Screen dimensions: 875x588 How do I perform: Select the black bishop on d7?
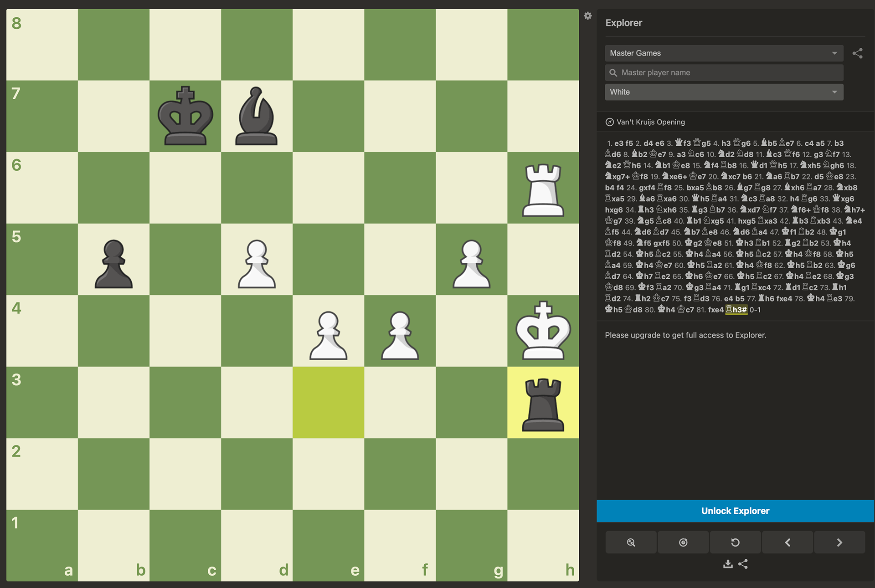[x=257, y=116]
